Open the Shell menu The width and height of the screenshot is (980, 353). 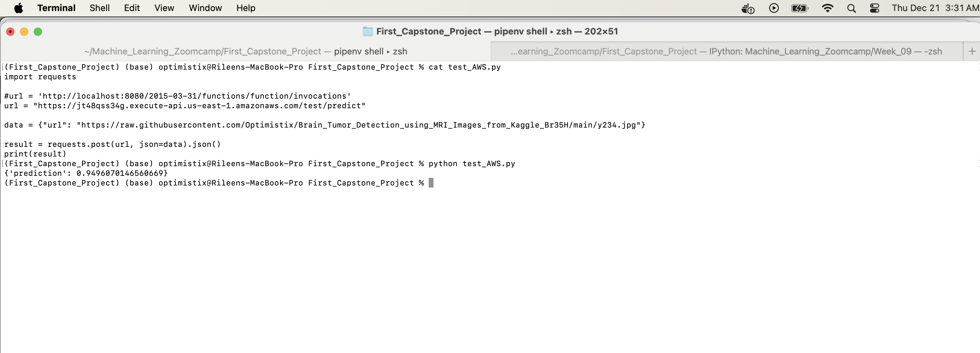(99, 8)
